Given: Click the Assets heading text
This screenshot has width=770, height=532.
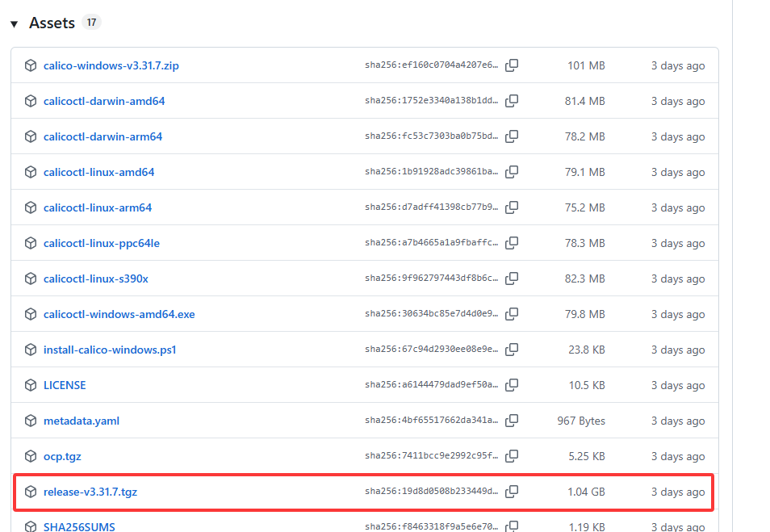Looking at the screenshot, I should (x=52, y=23).
